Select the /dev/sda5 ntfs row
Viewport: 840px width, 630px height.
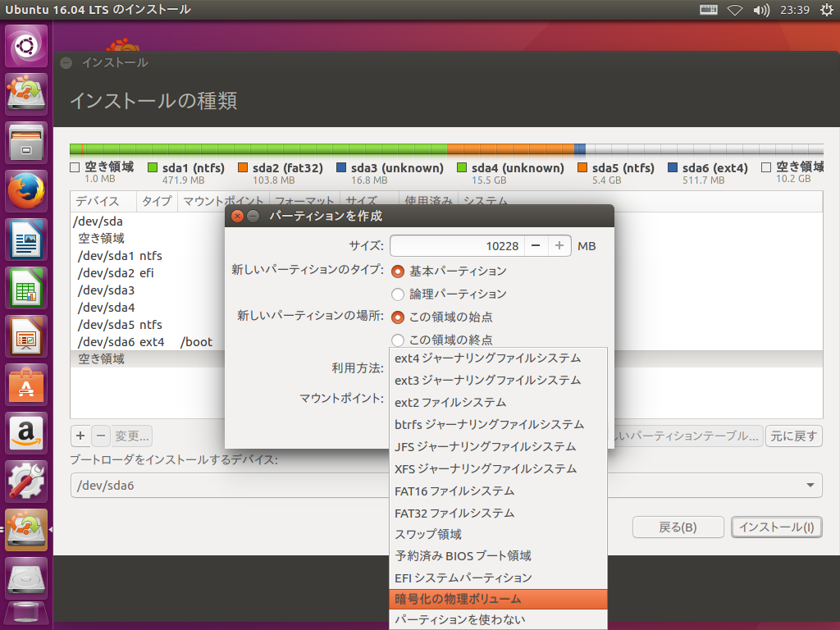pos(148,325)
